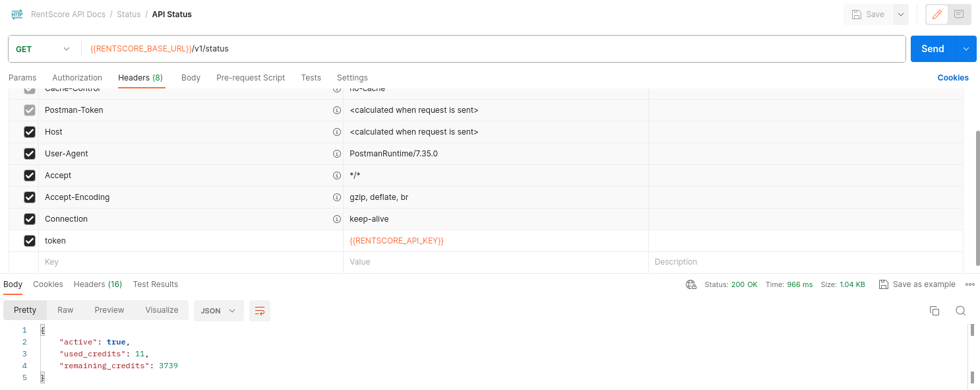Click the Save disk icon button
This screenshot has height=390, width=980.
pyautogui.click(x=868, y=15)
